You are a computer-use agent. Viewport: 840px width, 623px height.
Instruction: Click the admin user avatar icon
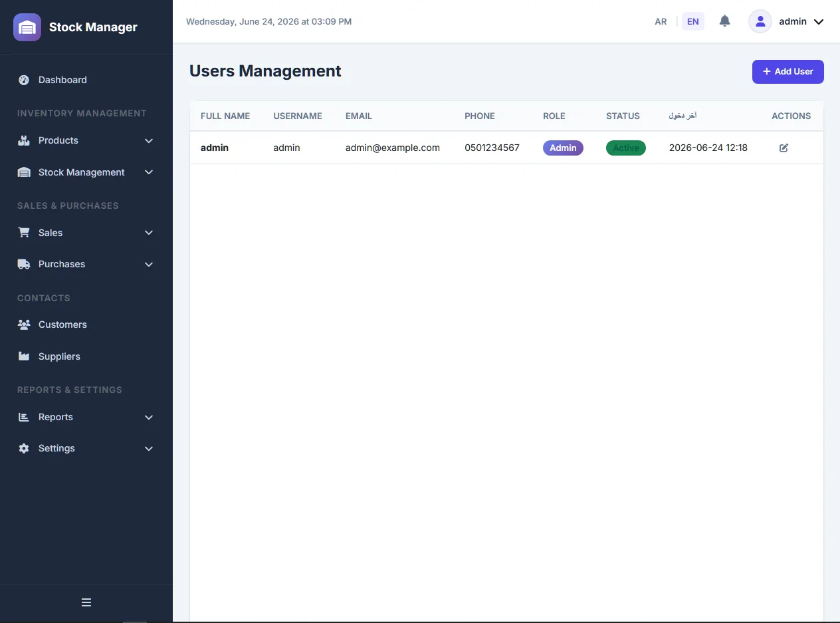(x=760, y=21)
